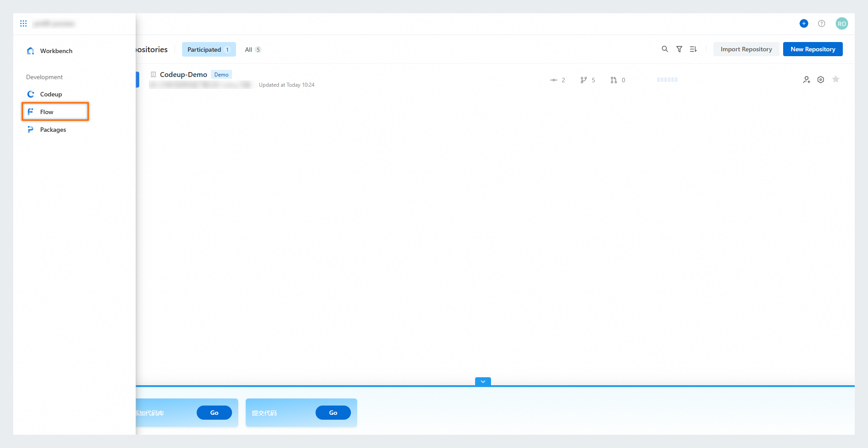Screen dimensions: 868x448
Task: Open Codeup from the Development section
Action: (x=45, y=94)
